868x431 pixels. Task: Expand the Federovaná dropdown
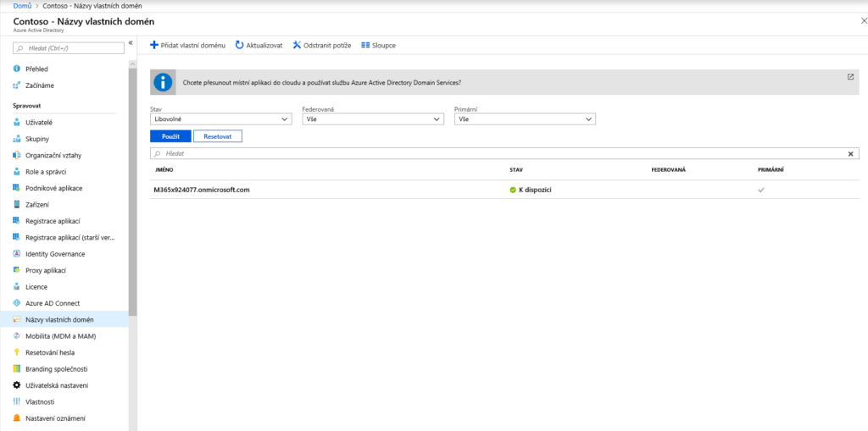[x=373, y=119]
